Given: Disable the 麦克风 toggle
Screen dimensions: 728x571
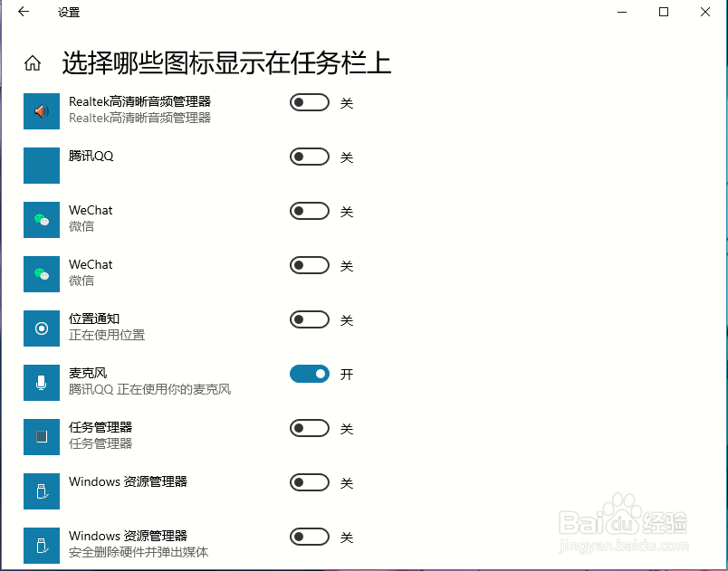Looking at the screenshot, I should coord(309,374).
